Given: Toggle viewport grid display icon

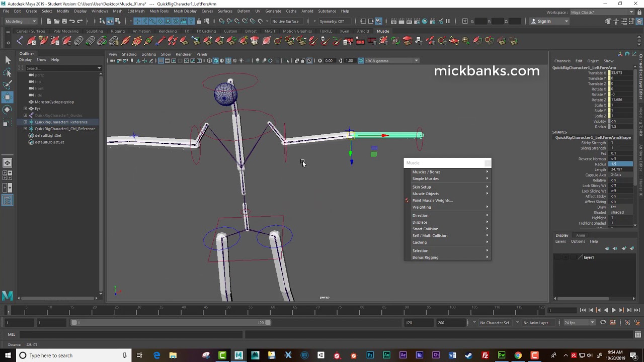Looking at the screenshot, I should click(x=160, y=61).
